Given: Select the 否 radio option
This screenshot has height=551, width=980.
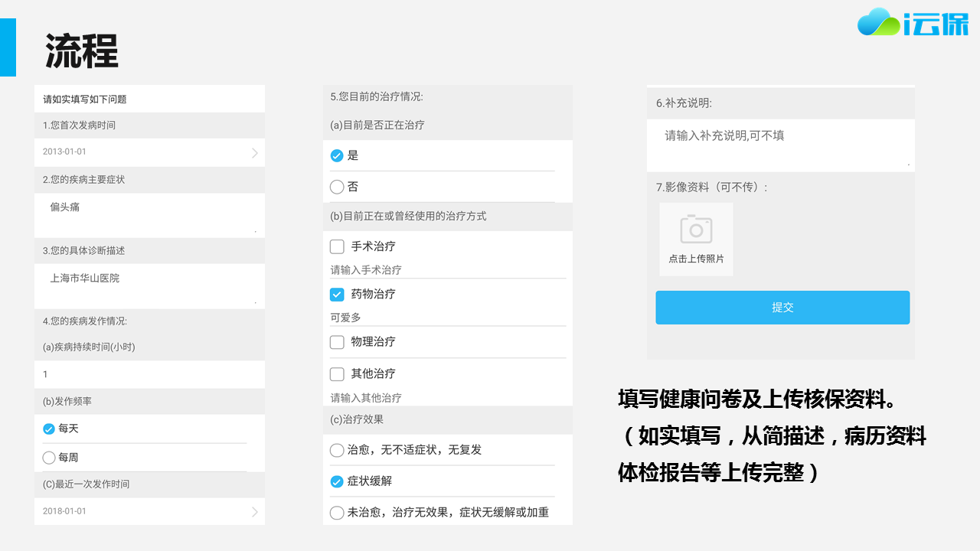Looking at the screenshot, I should tap(337, 187).
